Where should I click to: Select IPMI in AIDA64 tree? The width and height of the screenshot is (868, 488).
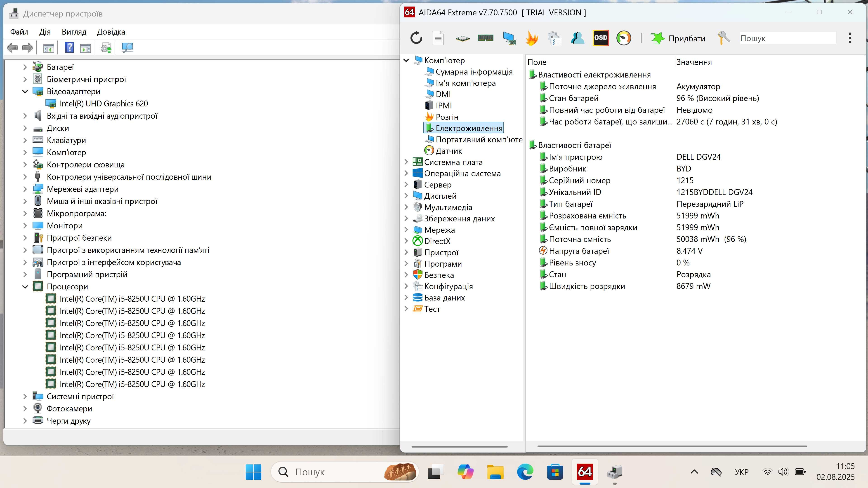(x=444, y=106)
